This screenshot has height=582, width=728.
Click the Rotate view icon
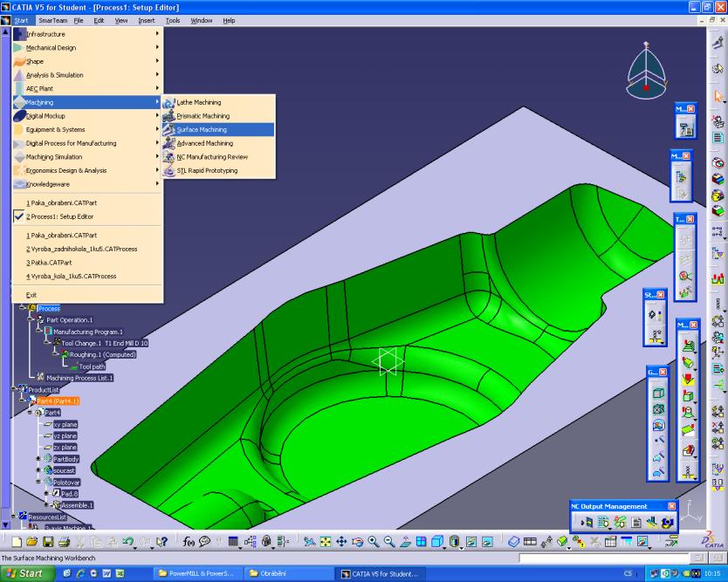[x=357, y=542]
